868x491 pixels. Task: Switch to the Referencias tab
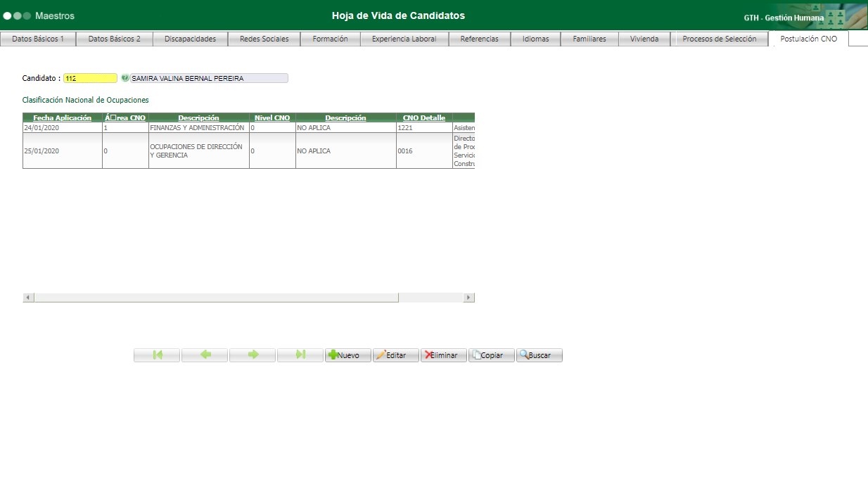[x=480, y=39]
